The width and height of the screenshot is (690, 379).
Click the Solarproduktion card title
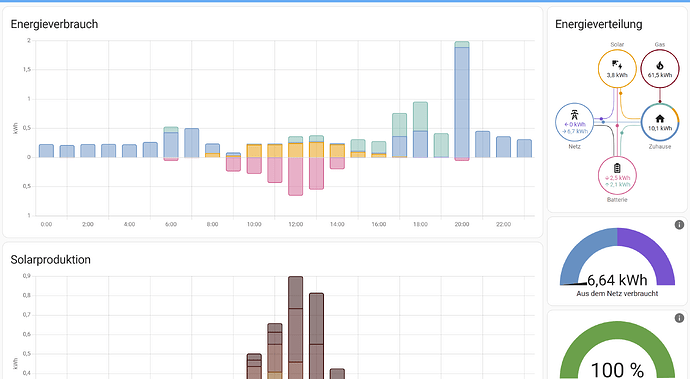point(51,260)
